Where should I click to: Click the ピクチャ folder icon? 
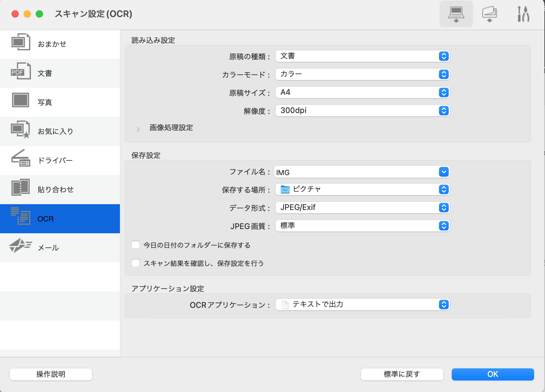(x=285, y=190)
